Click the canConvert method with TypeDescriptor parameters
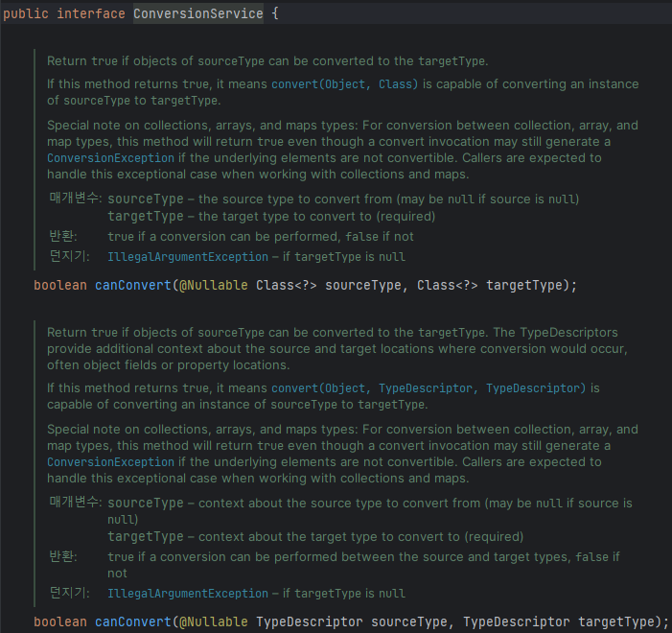This screenshot has height=633, width=672. click(133, 621)
